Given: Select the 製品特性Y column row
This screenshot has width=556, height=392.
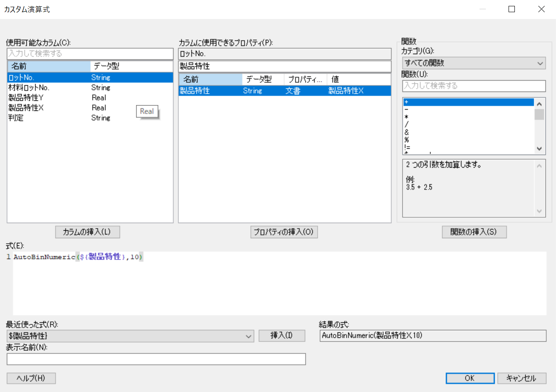Looking at the screenshot, I should click(90, 97).
